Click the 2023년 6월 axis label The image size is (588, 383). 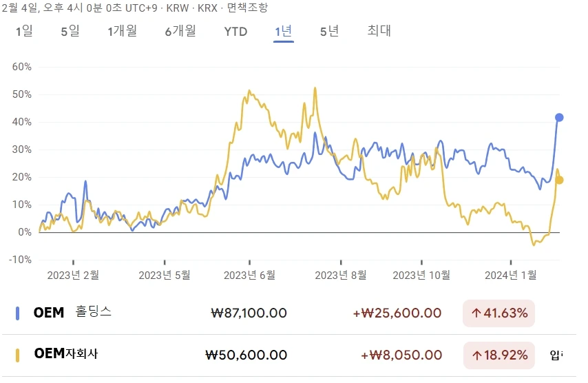coord(249,275)
